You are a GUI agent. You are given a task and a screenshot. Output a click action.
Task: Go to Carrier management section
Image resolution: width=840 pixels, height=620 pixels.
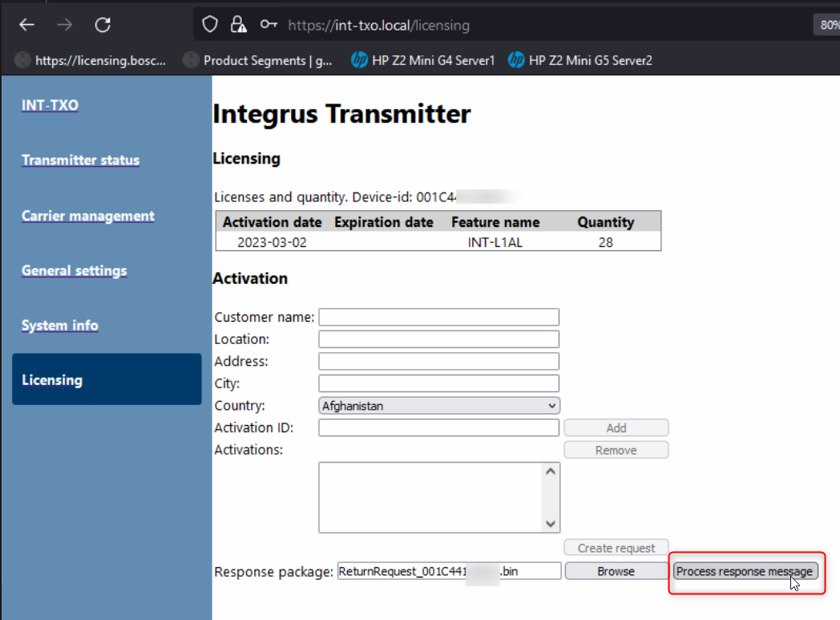pos(88,216)
